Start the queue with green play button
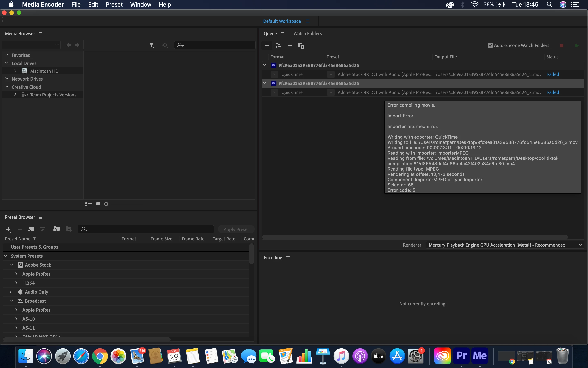588x368 pixels. tap(577, 46)
